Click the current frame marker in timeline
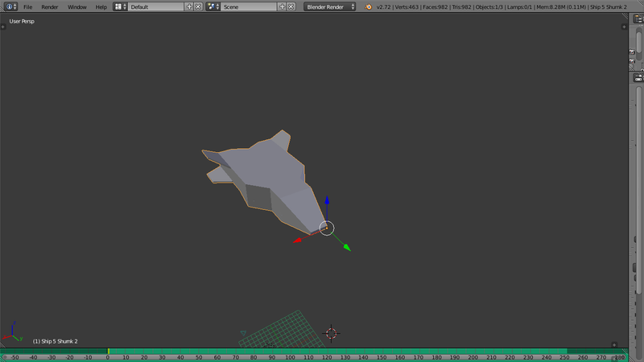This screenshot has height=362, width=644. 109,352
